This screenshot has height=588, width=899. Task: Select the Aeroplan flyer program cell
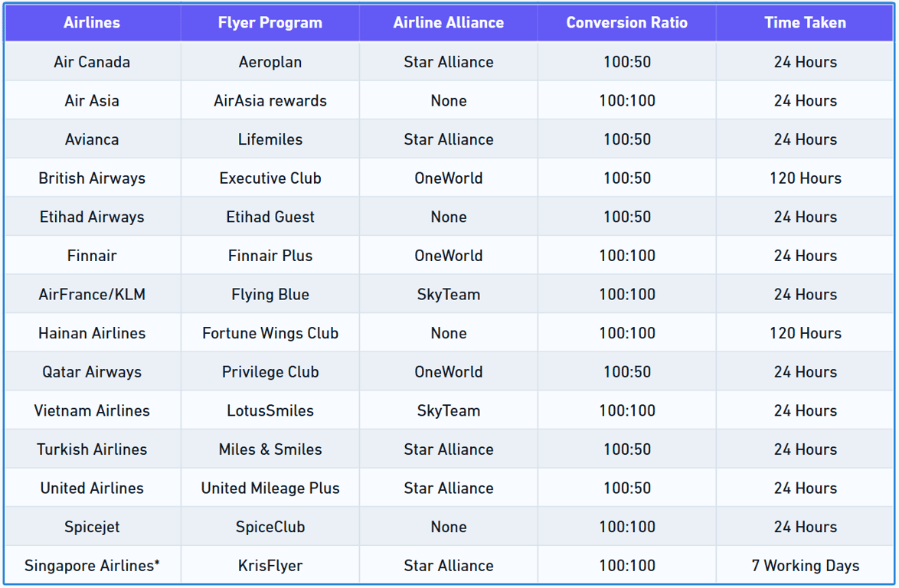[x=270, y=62]
